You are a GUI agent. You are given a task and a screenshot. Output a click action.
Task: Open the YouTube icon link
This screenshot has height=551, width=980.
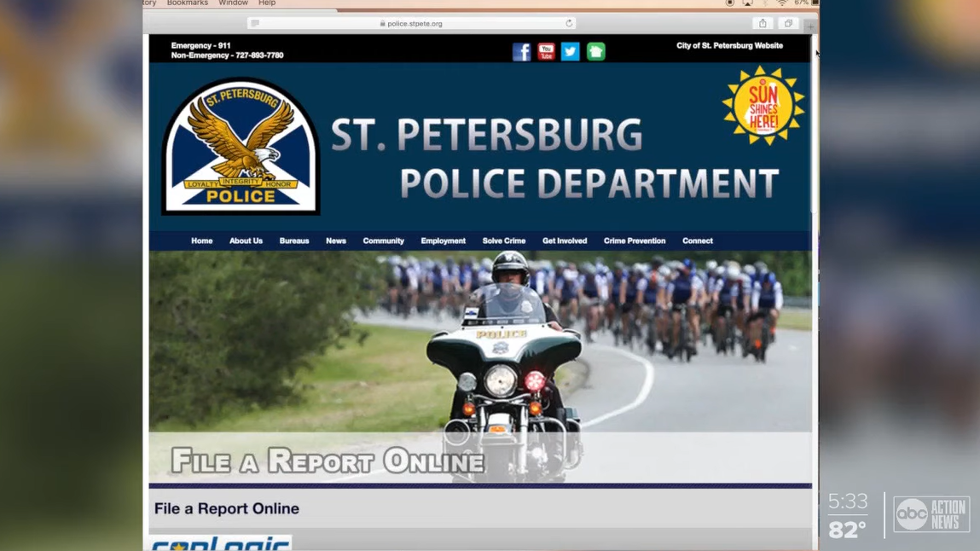click(x=546, y=51)
